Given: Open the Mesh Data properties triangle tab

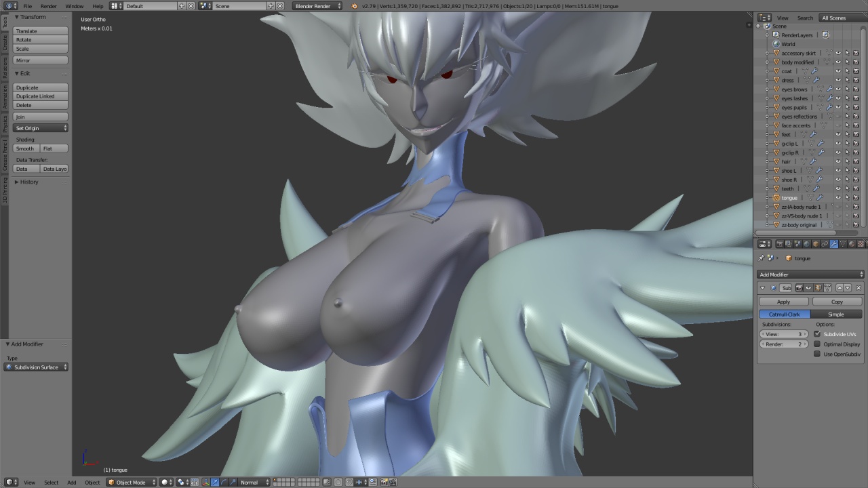Looking at the screenshot, I should tap(842, 244).
